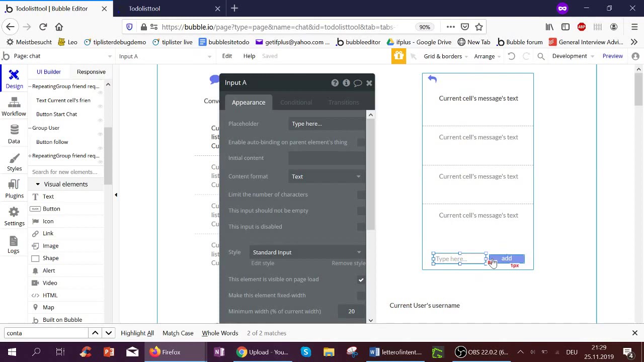Image resolution: width=644 pixels, height=362 pixels.
Task: Open the Plugins section
Action: click(14, 189)
